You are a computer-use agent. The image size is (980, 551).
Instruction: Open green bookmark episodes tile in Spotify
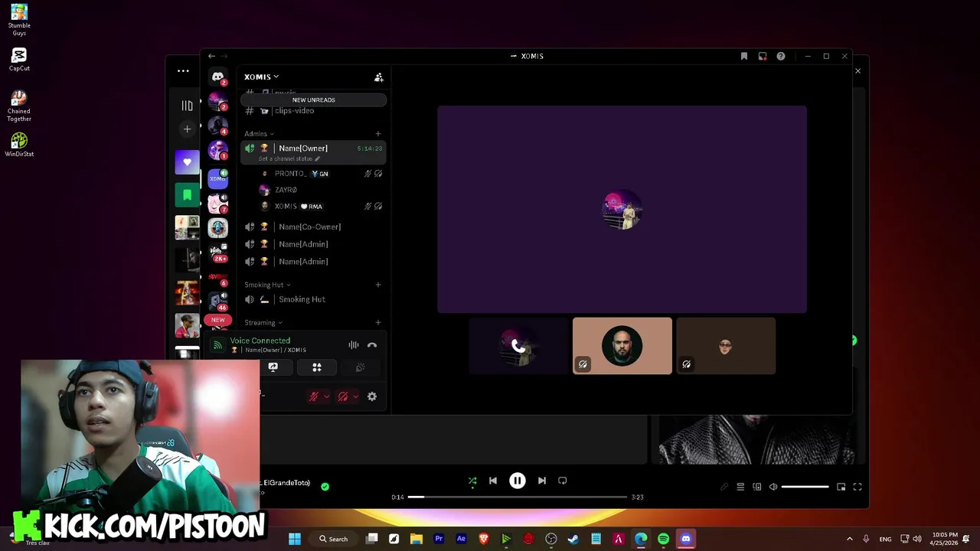187,195
